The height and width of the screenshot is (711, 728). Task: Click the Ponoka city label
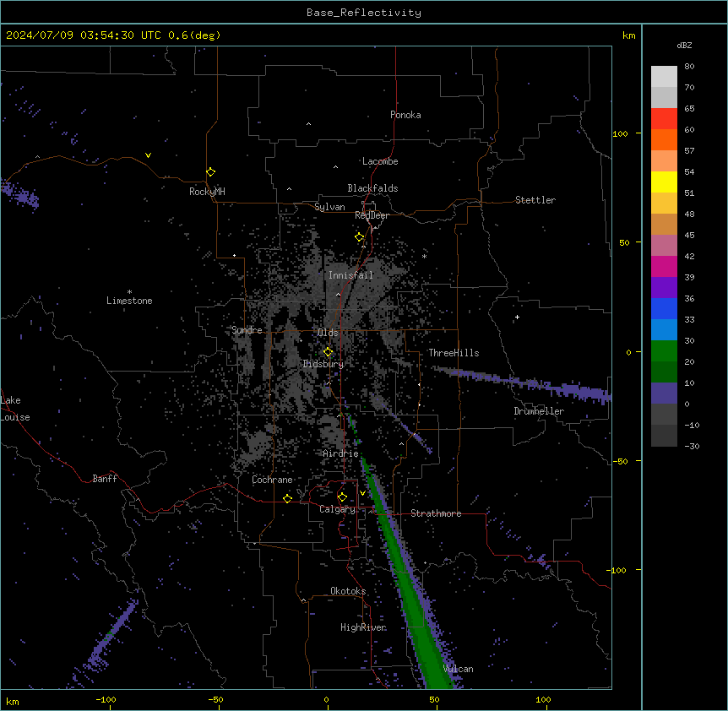point(405,115)
